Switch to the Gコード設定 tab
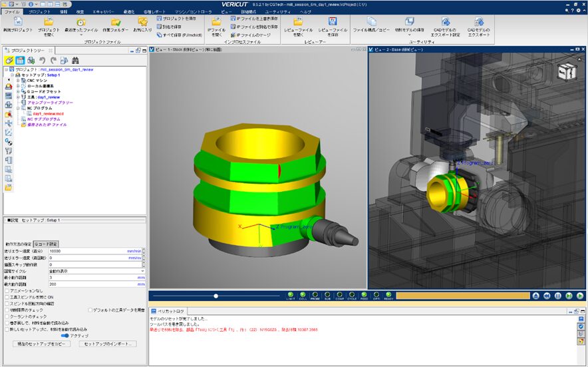588x367 pixels. tap(47, 244)
